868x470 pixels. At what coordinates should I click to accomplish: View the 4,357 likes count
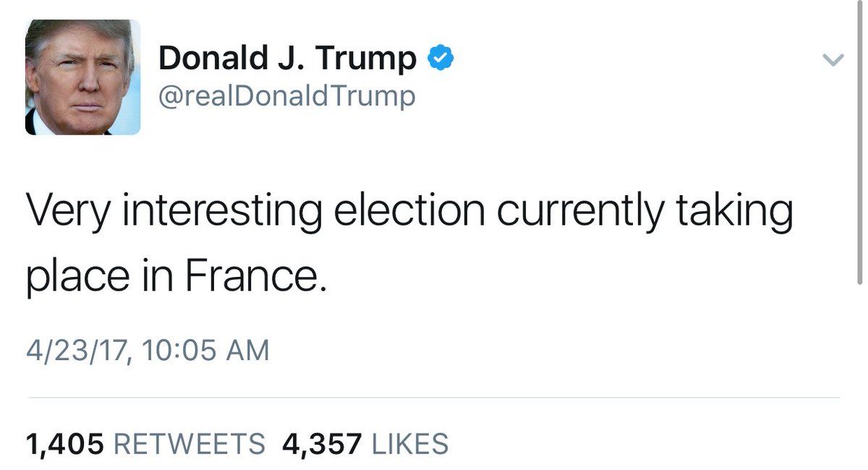321,443
